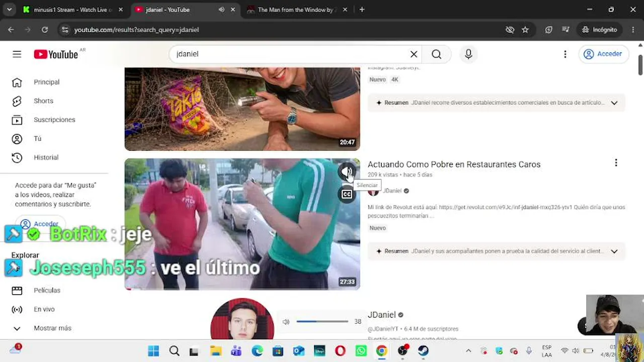Toggle closed captions on the preview
The height and width of the screenshot is (362, 644).
347,194
